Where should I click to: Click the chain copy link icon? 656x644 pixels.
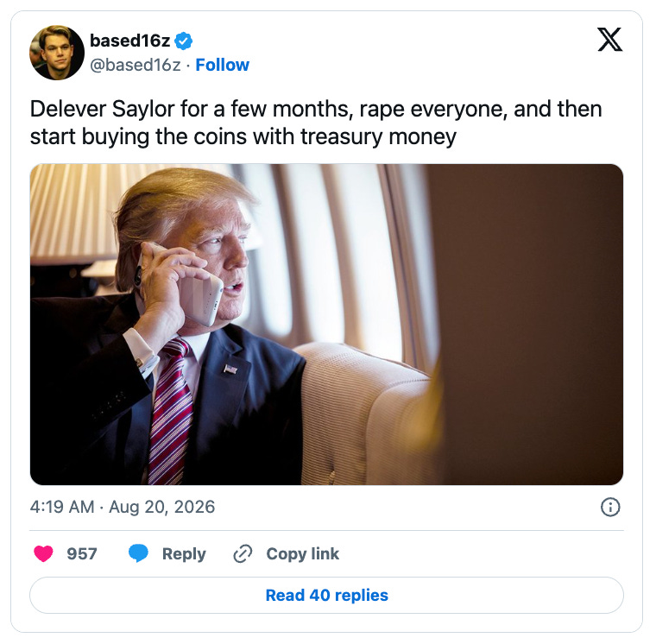tap(243, 553)
